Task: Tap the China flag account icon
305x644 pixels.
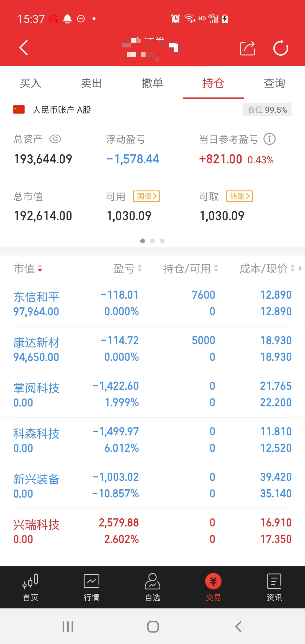Action: [x=19, y=110]
